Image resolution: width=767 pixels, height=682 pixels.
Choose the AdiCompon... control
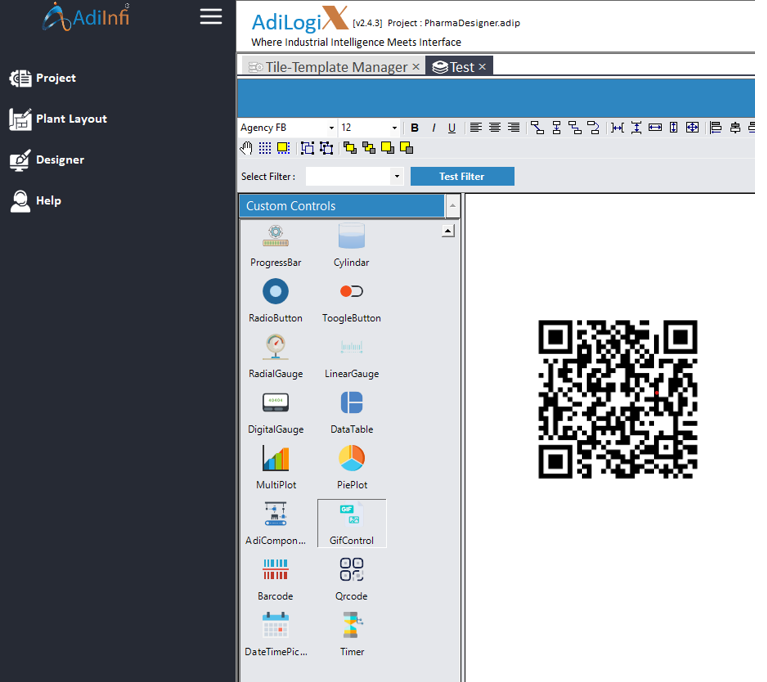[x=275, y=524]
